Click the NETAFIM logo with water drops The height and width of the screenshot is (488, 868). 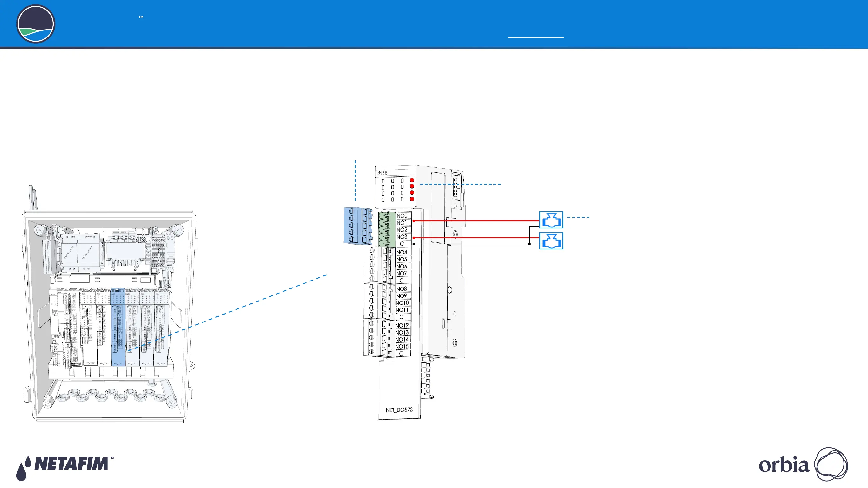click(65, 468)
